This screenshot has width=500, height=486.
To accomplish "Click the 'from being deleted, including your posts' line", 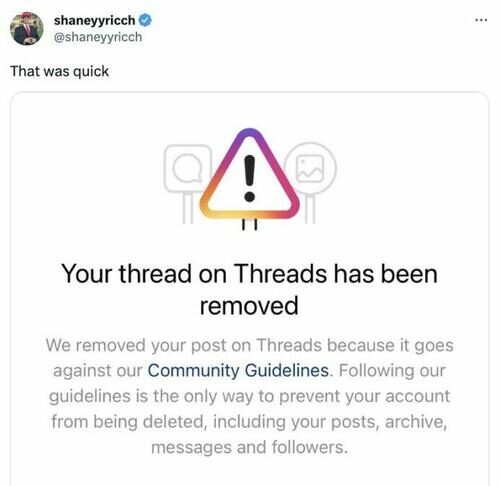I will 249,422.
